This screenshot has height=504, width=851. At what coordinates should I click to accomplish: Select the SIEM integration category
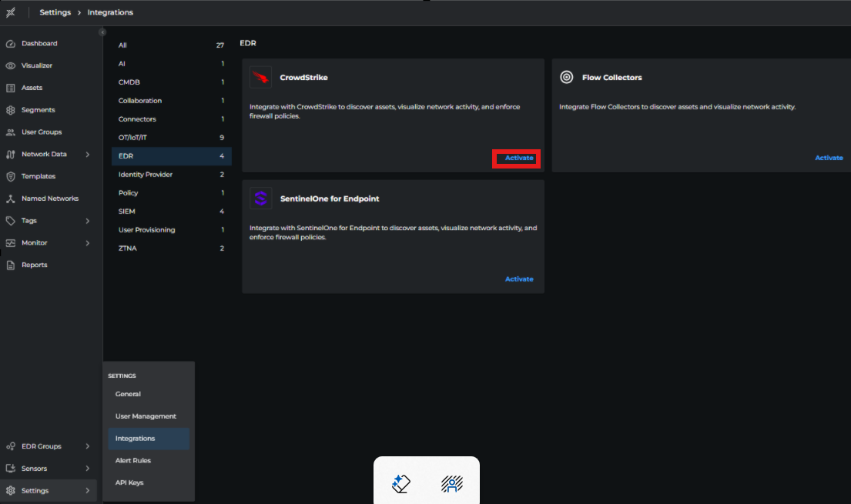coord(128,212)
